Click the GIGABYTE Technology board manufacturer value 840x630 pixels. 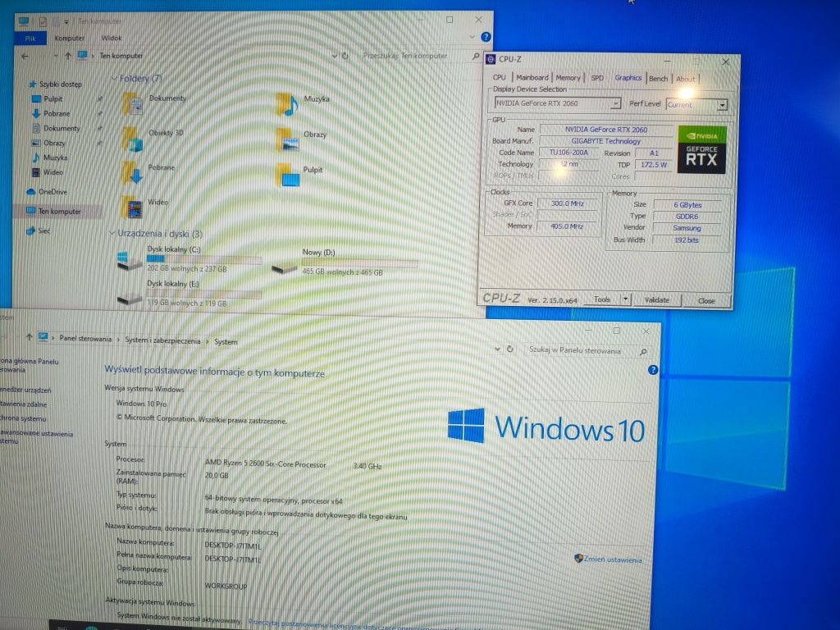[x=606, y=141]
